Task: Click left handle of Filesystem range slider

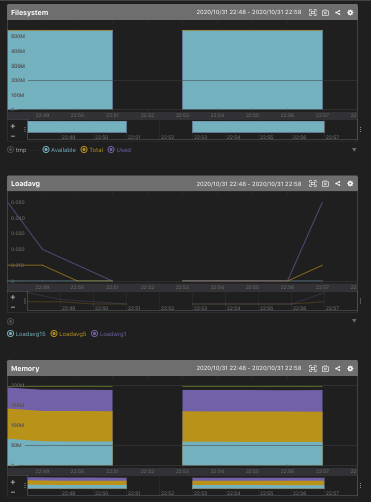Action: (x=25, y=129)
